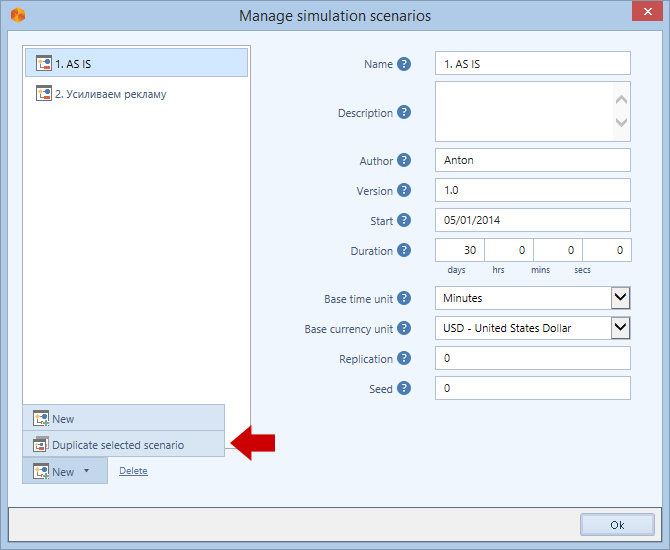
Task: Expand the New button dropdown arrow
Action: (x=87, y=471)
